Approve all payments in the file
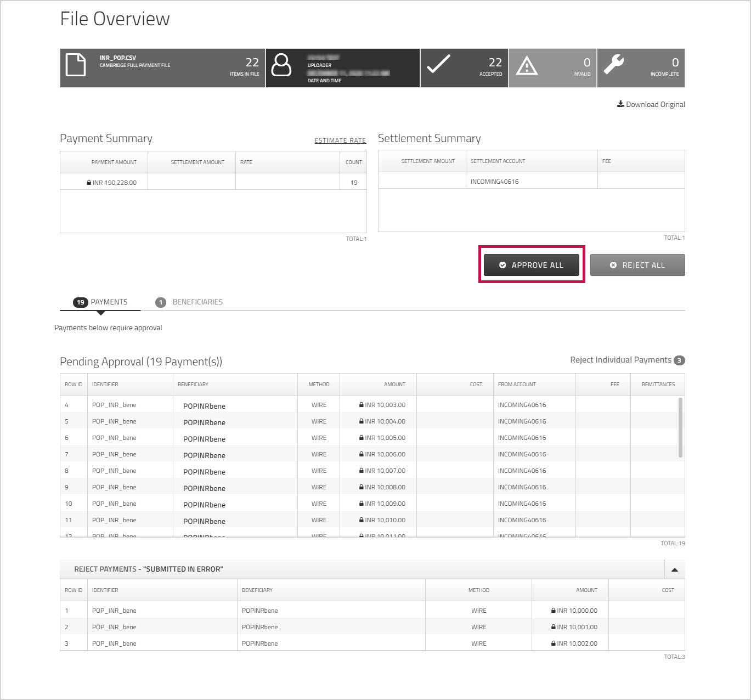This screenshot has width=751, height=700. coord(531,265)
